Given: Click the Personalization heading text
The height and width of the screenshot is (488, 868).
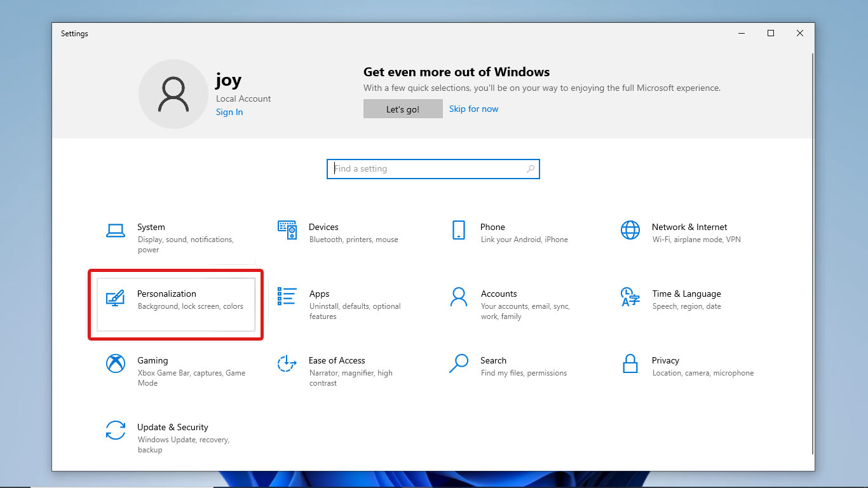Looking at the screenshot, I should click(166, 294).
